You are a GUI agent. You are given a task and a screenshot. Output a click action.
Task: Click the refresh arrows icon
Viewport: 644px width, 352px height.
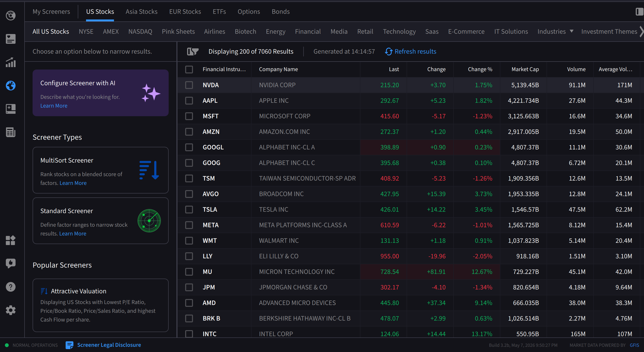pos(388,52)
